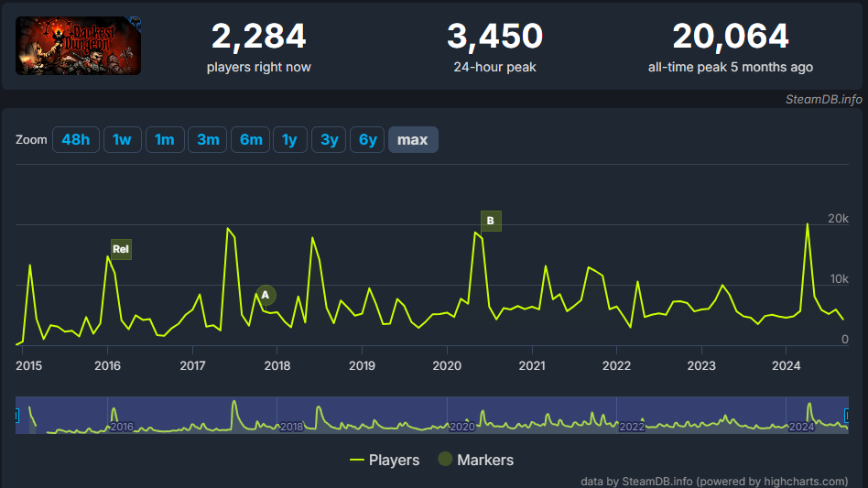Open the Darkest Dungeon game thumbnail

tap(78, 46)
